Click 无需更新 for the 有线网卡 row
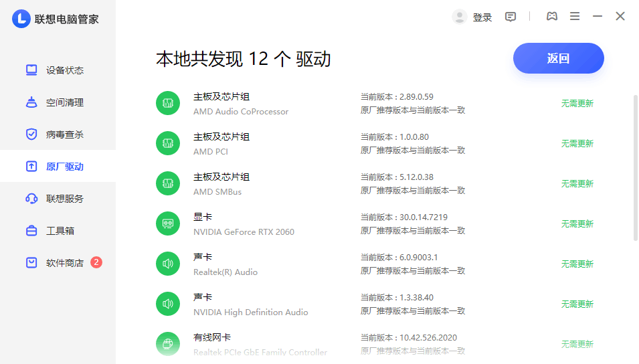The height and width of the screenshot is (364, 639). point(577,345)
